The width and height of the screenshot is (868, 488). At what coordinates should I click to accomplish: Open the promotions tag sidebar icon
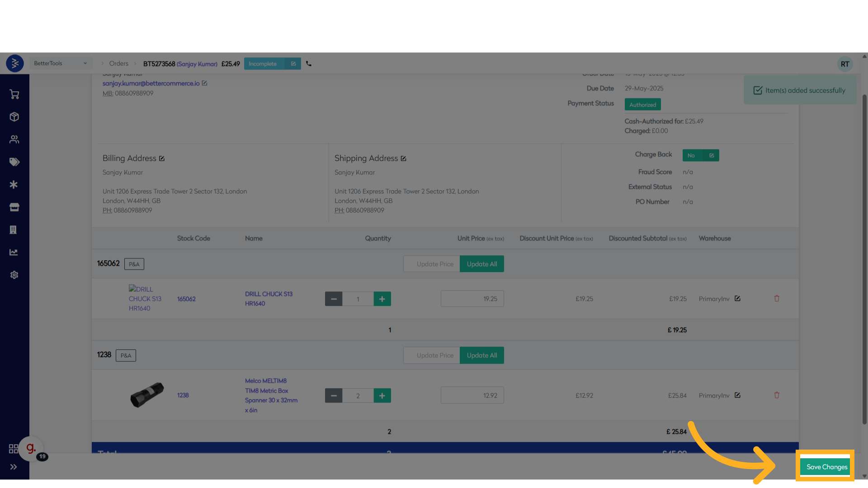(14, 162)
